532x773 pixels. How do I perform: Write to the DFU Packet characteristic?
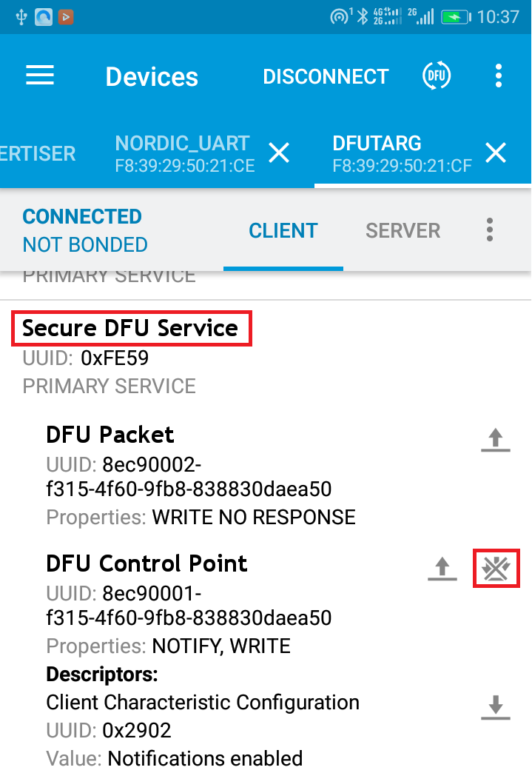[495, 440]
